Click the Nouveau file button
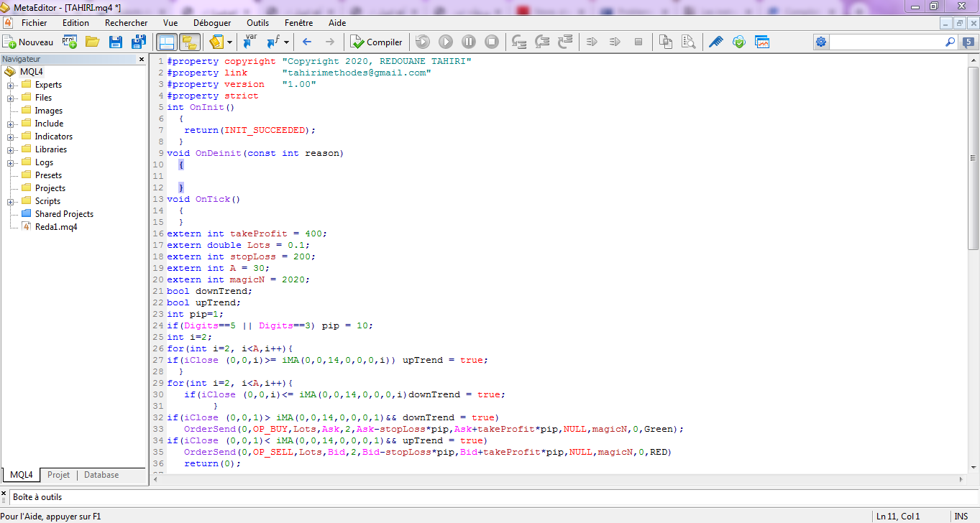Viewport: 980px width, 523px height. (28, 42)
